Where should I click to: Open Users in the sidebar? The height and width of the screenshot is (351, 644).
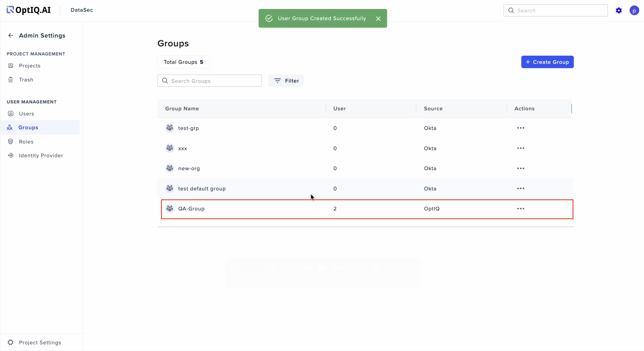point(26,114)
